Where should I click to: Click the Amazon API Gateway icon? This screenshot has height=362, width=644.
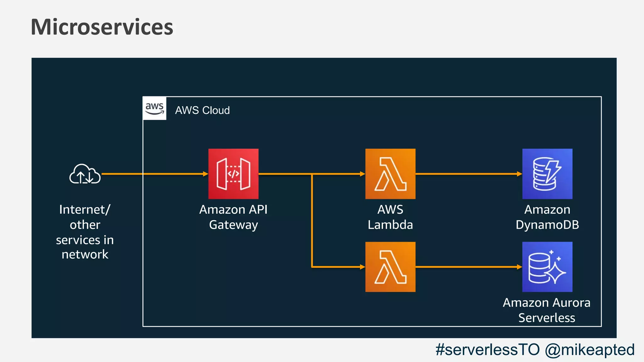pos(233,174)
